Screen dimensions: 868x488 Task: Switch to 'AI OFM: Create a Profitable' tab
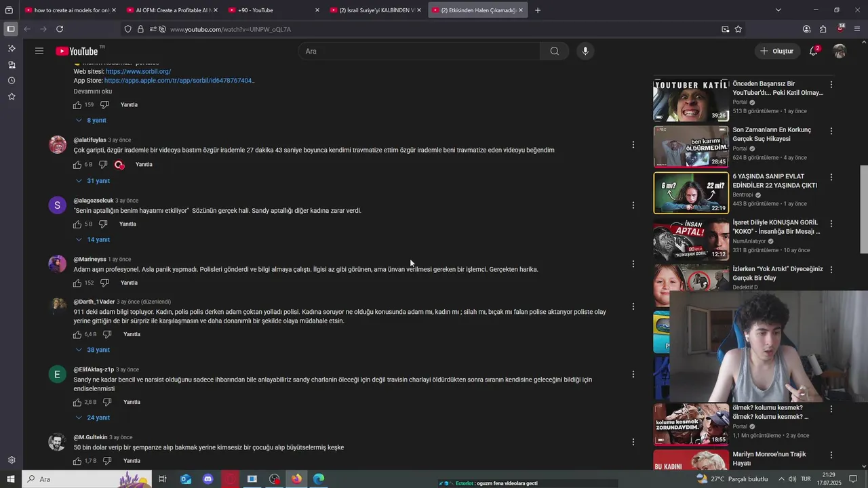pos(172,10)
